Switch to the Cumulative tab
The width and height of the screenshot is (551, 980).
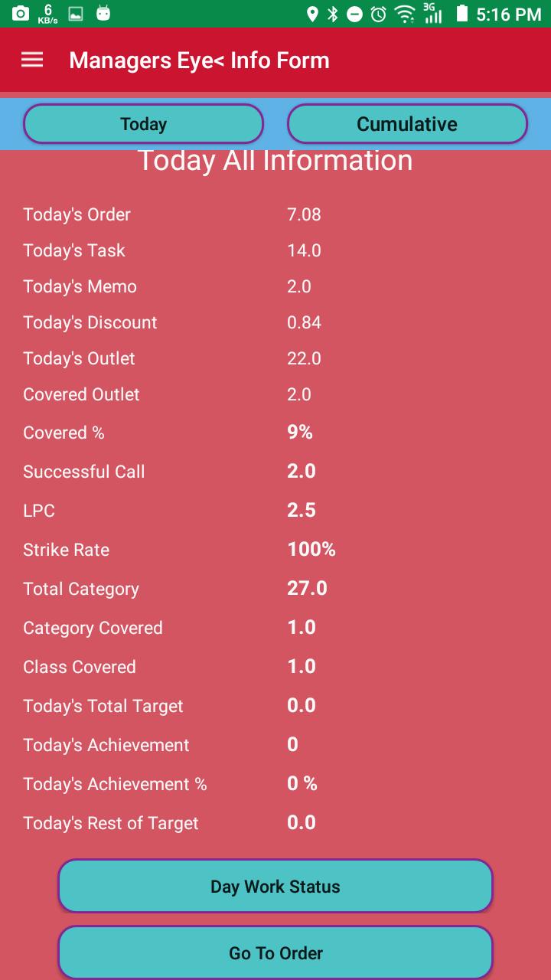pos(407,124)
